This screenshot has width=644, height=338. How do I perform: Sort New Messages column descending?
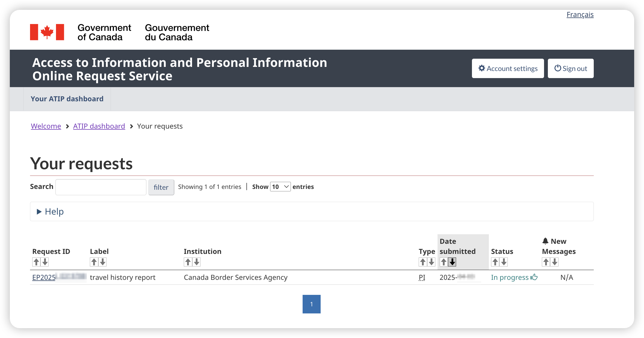[x=555, y=262]
